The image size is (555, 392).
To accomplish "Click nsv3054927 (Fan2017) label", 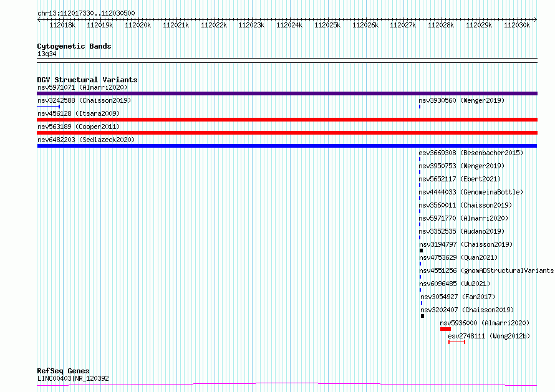I will point(458,297).
